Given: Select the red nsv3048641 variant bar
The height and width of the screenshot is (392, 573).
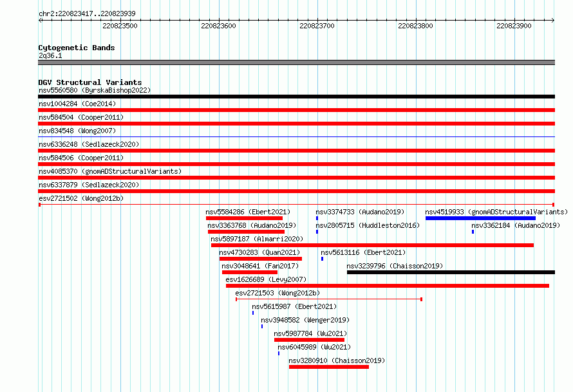Looking at the screenshot, I should 250,272.
